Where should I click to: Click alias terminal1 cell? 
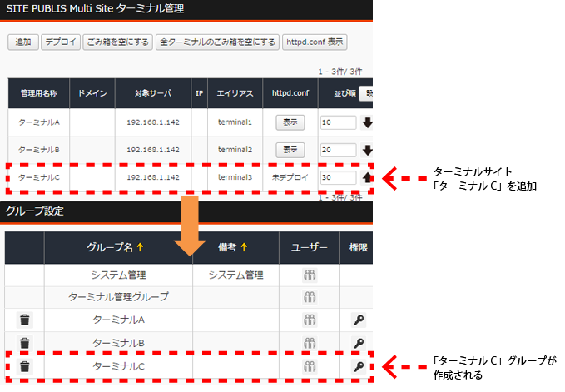[235, 122]
